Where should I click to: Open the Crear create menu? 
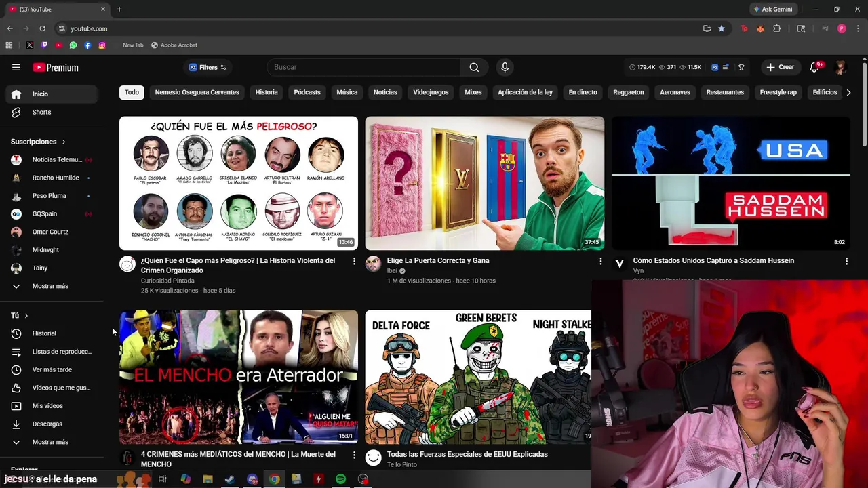(781, 67)
